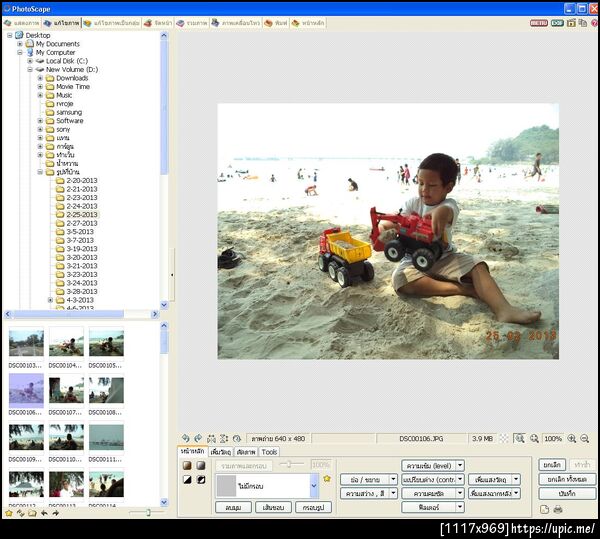Expand the Downloads folder node
The width and height of the screenshot is (600, 539).
coord(40,78)
